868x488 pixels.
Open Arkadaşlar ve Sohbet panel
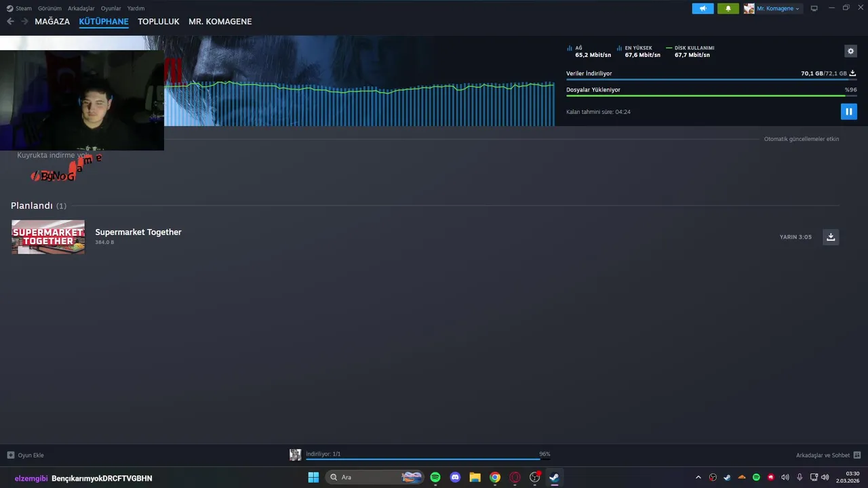click(828, 455)
